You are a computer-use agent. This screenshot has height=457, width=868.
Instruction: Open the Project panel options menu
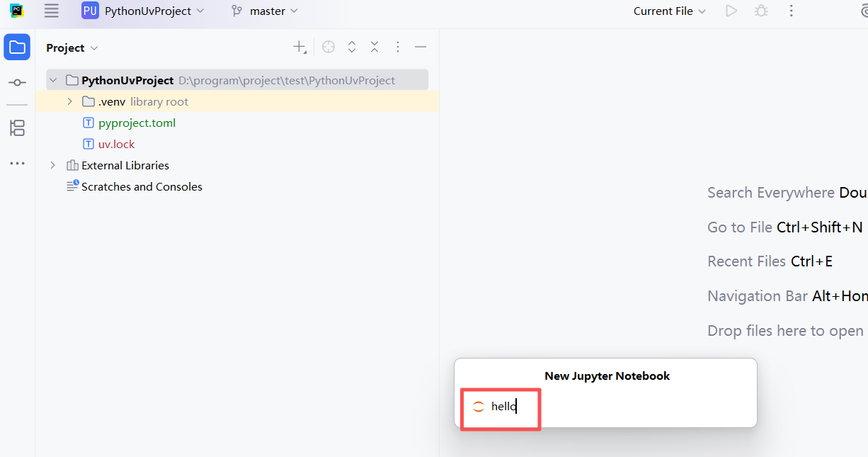click(x=398, y=47)
